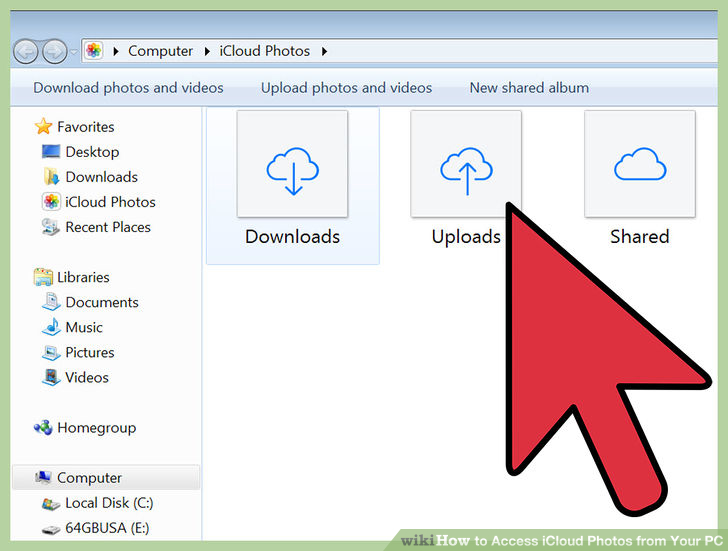Select Libraries in the navigation pane
Image resolution: width=728 pixels, height=551 pixels.
[84, 277]
